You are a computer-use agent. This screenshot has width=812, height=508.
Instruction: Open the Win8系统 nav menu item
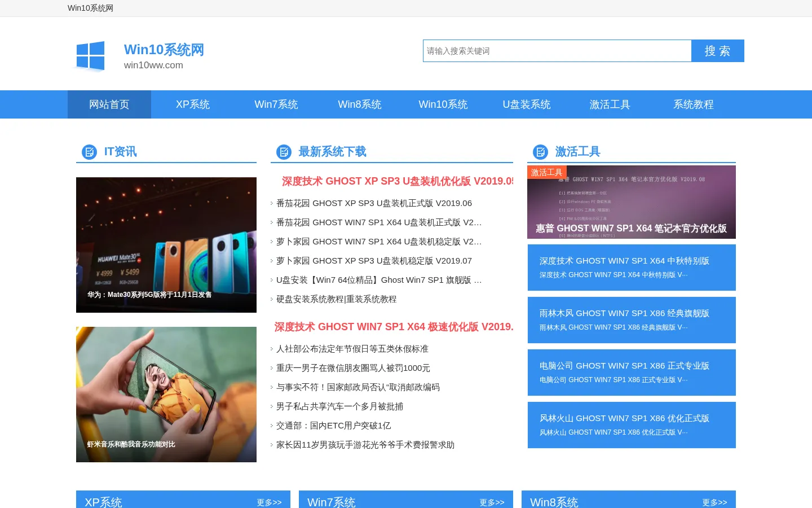point(360,104)
